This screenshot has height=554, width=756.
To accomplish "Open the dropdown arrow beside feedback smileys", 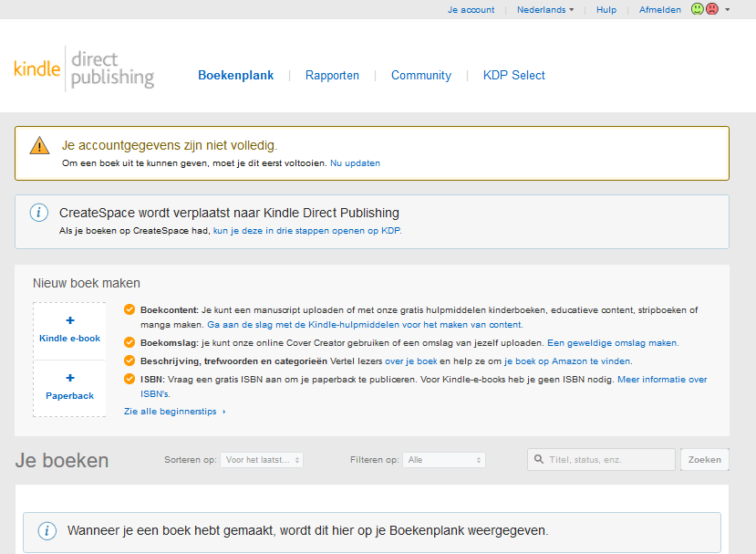I will (x=727, y=10).
